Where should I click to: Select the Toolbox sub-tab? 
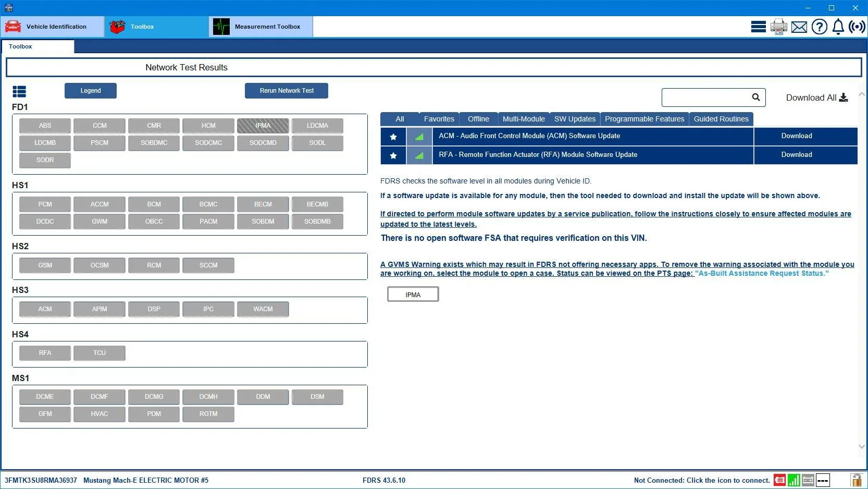(38, 46)
